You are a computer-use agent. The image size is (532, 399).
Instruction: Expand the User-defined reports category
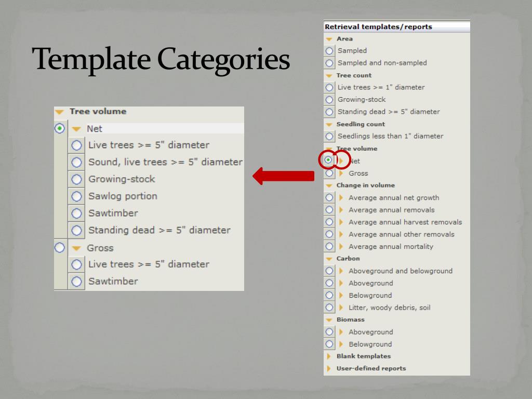coord(329,368)
